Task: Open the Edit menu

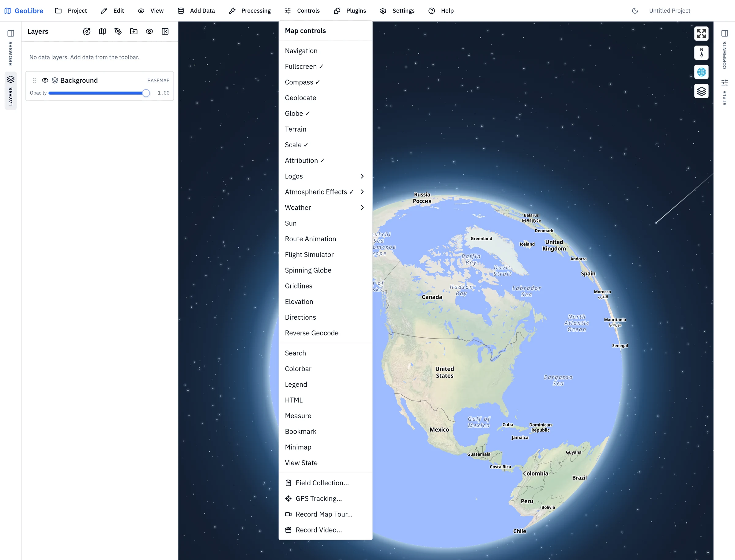Action: [112, 11]
